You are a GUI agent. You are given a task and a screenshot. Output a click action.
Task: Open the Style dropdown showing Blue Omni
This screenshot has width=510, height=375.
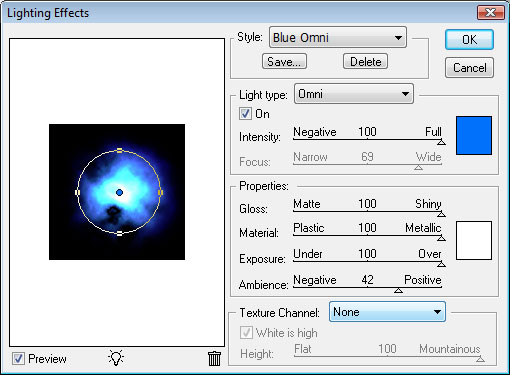[x=338, y=37]
